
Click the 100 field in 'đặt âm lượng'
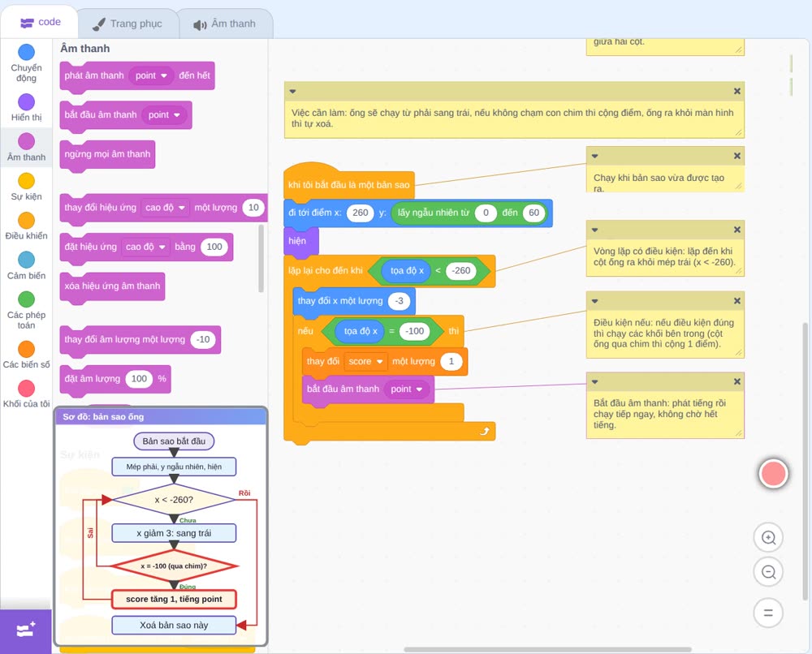139,379
